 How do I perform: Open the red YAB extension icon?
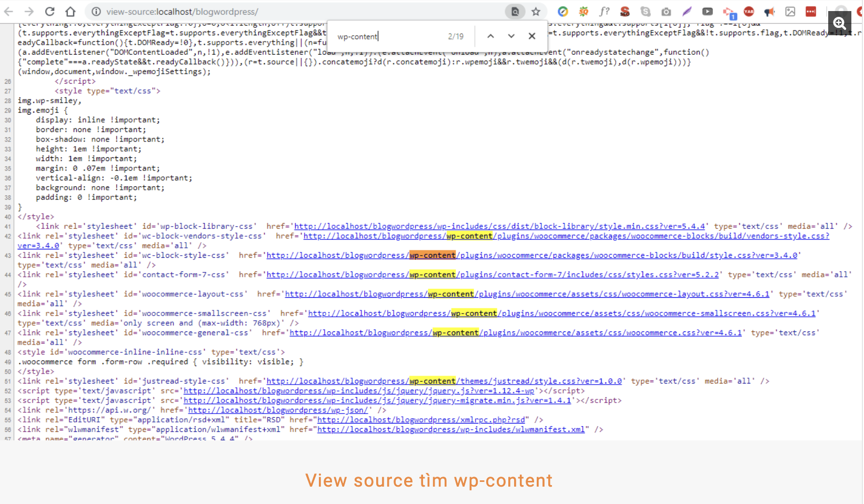point(749,12)
